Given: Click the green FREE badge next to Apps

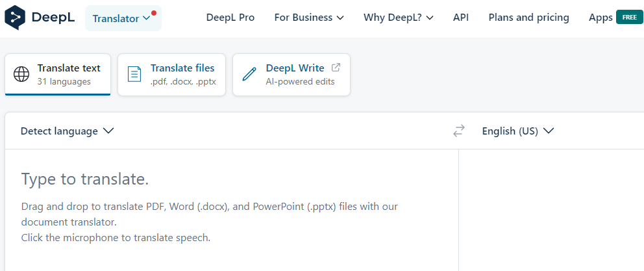Looking at the screenshot, I should tap(629, 18).
